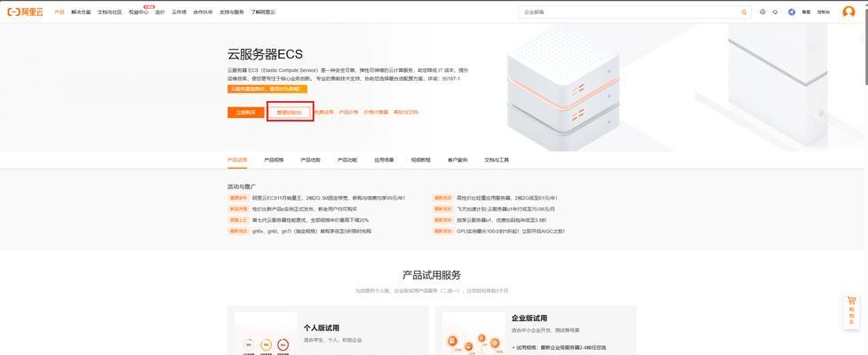868x355 pixels.
Task: Click the orange price-drop promo banner under description
Action: click(x=267, y=89)
